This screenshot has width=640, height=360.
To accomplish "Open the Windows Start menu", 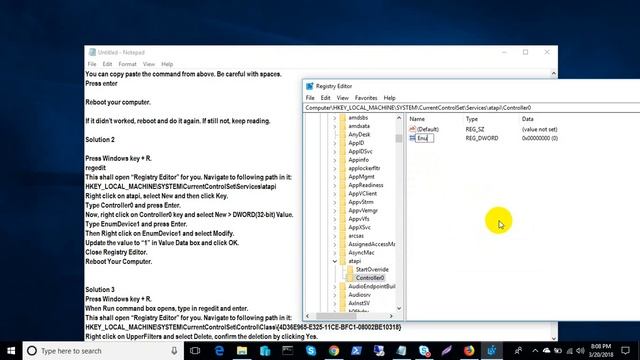I will point(11,351).
